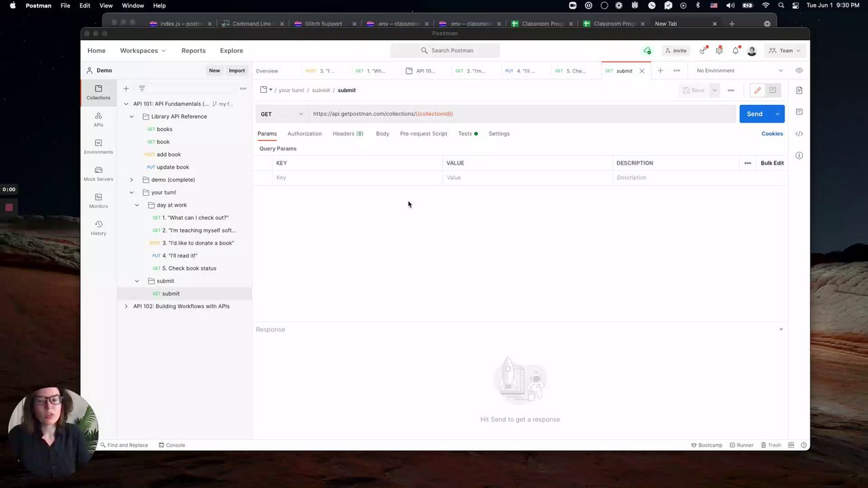868x488 pixels.
Task: Open params table column options ellipsis
Action: tap(747, 163)
